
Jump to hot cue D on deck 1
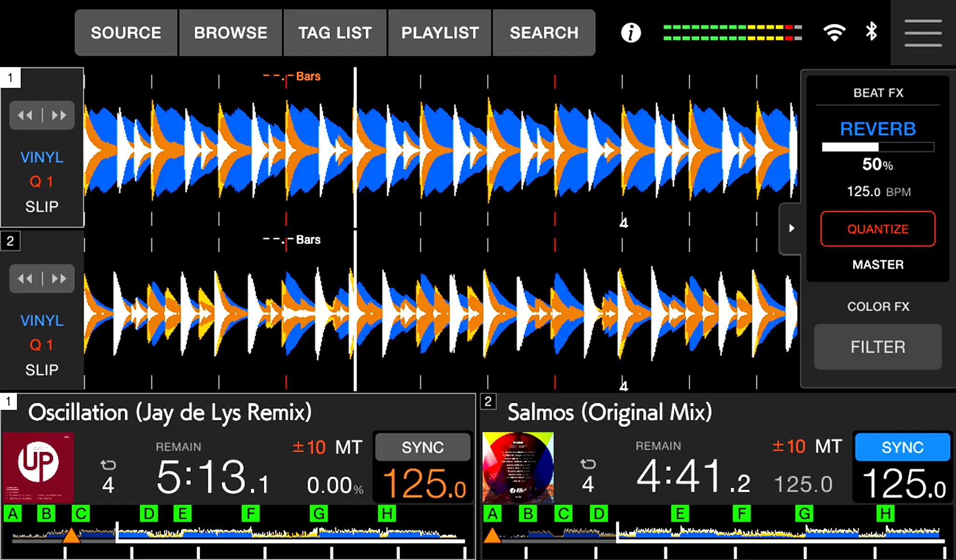[149, 514]
